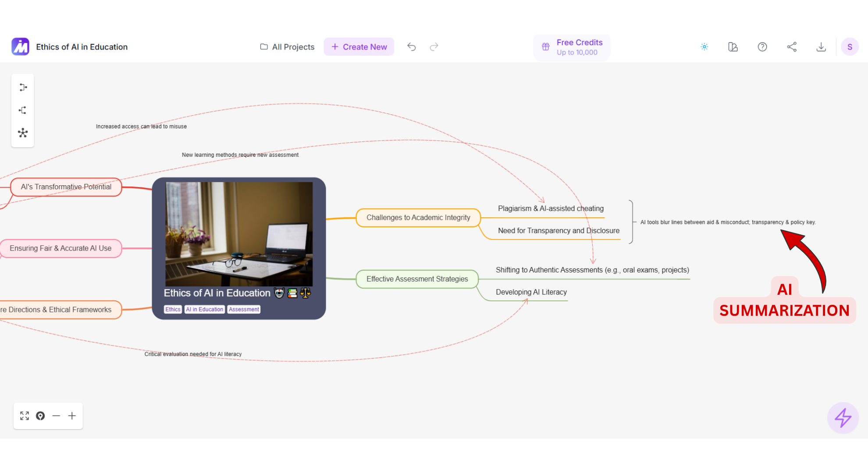Image resolution: width=868 pixels, height=473 pixels.
Task: Zoom in with plus button
Action: 72,416
